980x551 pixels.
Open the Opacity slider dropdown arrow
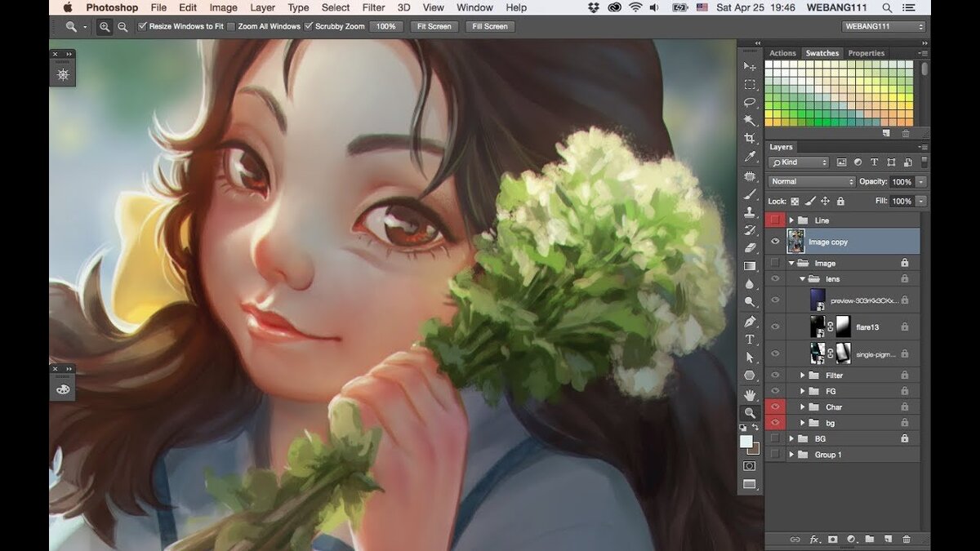point(921,181)
